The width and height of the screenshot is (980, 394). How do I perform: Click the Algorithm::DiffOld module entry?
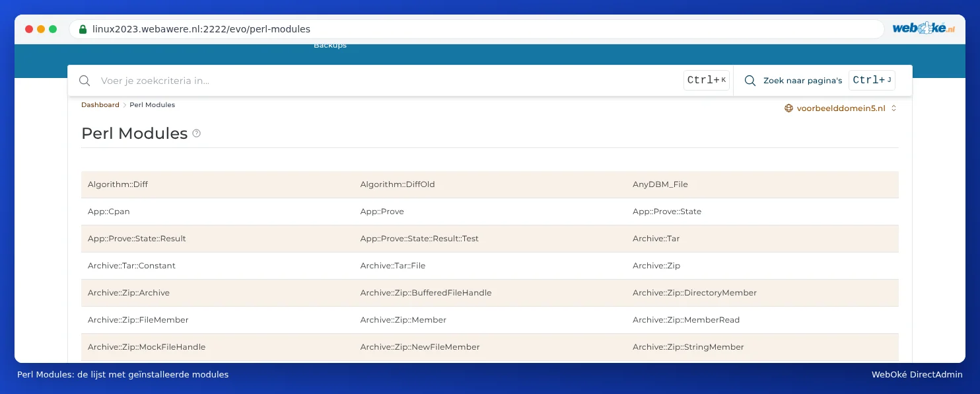pos(398,184)
